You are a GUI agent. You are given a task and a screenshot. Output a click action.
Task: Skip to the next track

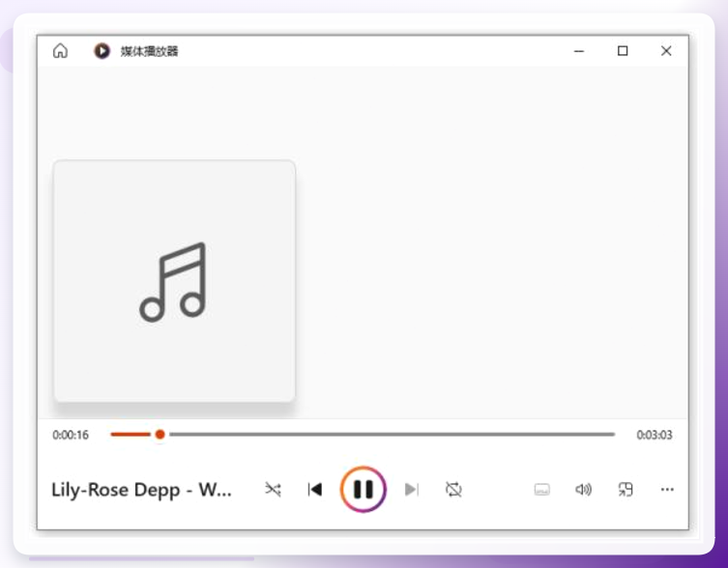click(x=412, y=489)
